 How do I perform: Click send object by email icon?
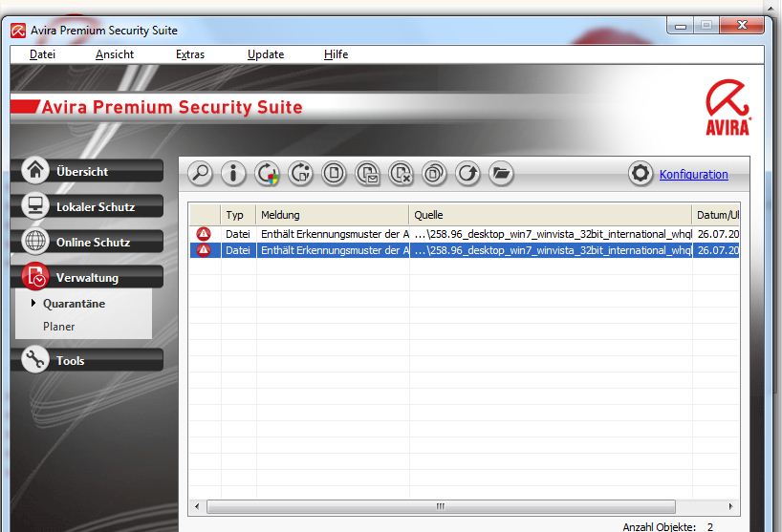367,174
